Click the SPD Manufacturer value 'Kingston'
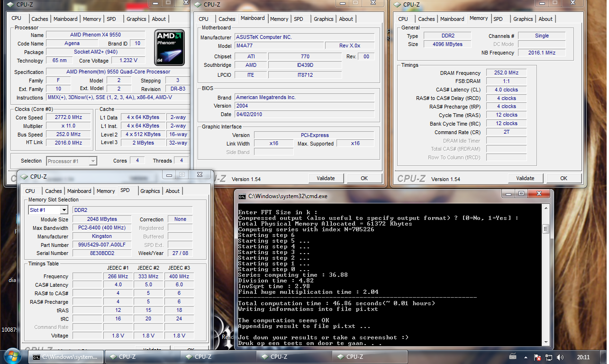Image resolution: width=609 pixels, height=364 pixels. tap(102, 237)
